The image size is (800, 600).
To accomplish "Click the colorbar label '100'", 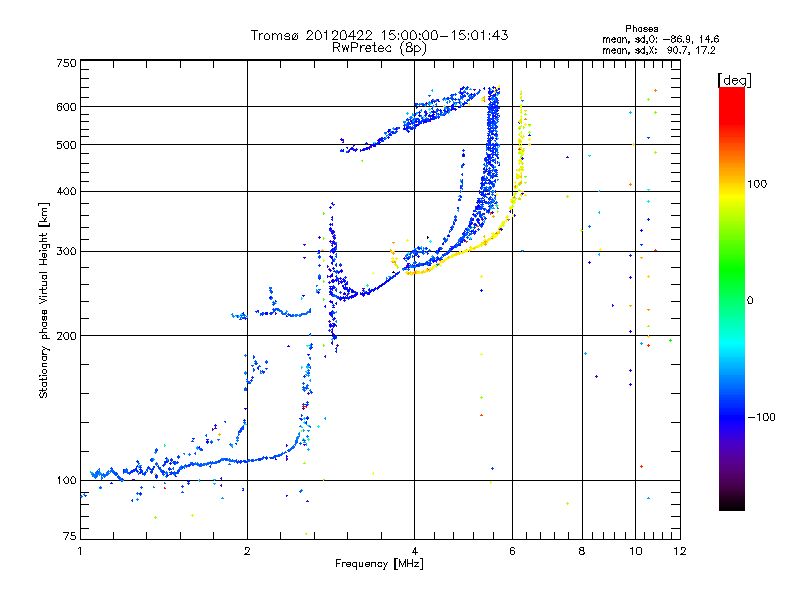I will pos(757,184).
